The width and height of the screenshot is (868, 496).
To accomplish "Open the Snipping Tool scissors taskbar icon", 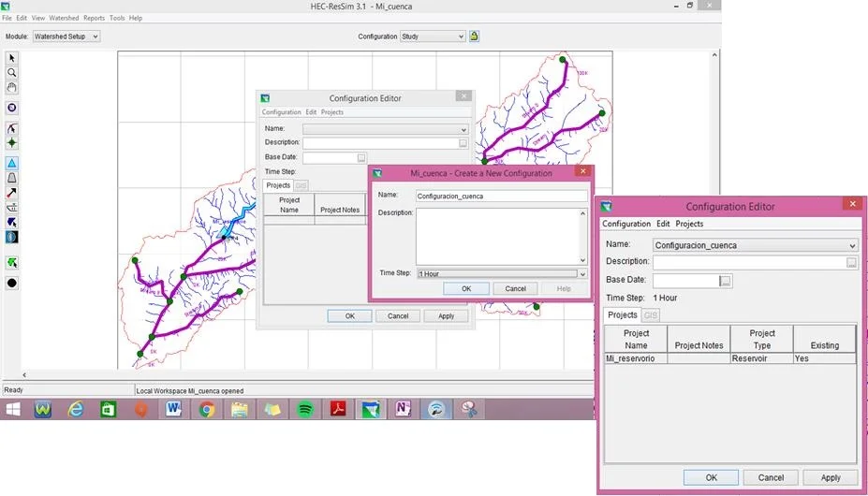I will click(x=469, y=409).
